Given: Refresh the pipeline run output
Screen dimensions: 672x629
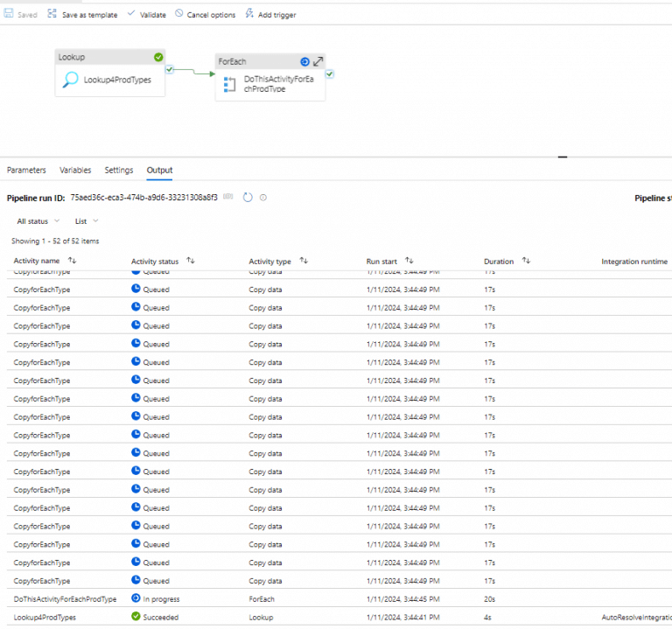Looking at the screenshot, I should 248,198.
